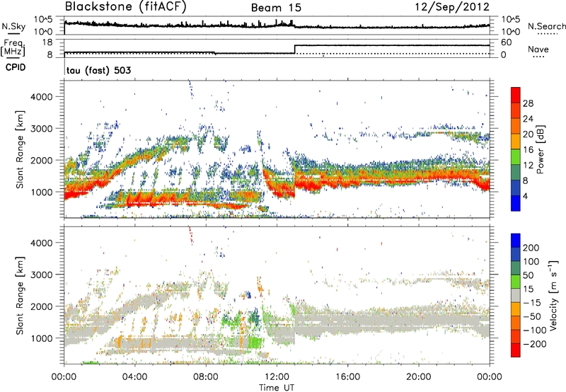Click the "08:00" time tick label
The height and width of the screenshot is (392, 566).
206,377
